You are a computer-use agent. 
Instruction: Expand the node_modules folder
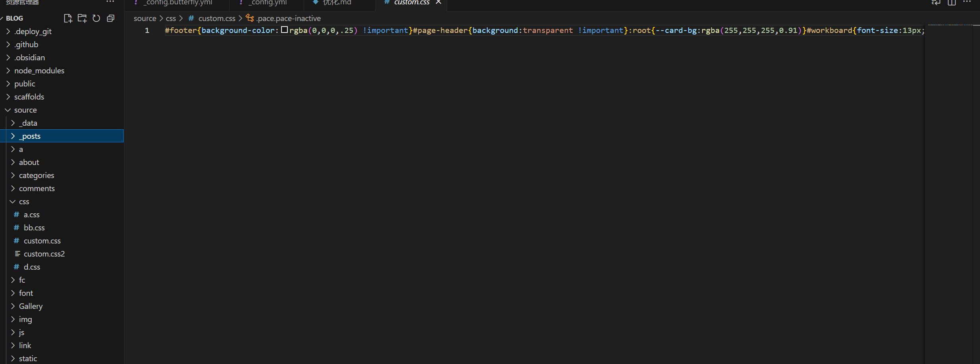[x=39, y=71]
